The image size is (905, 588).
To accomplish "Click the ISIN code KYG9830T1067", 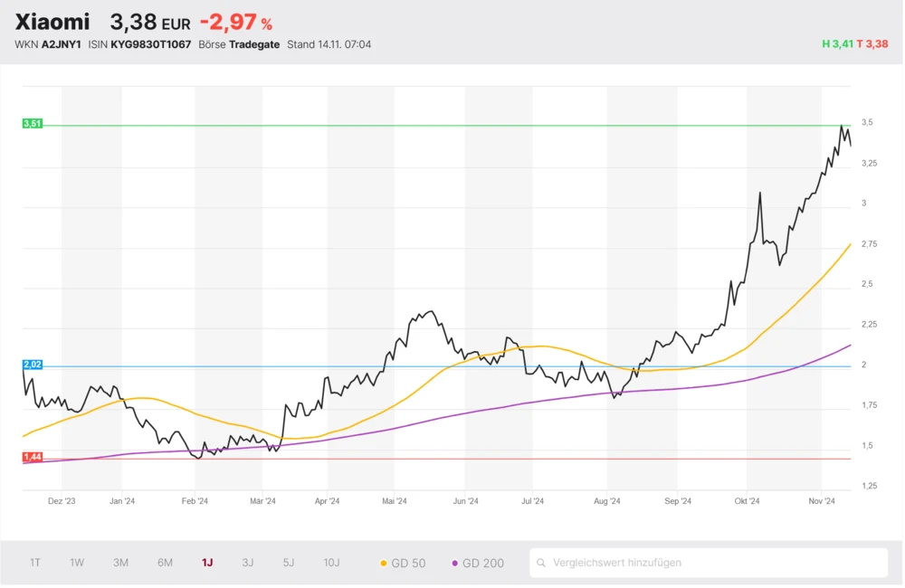I will 151,44.
